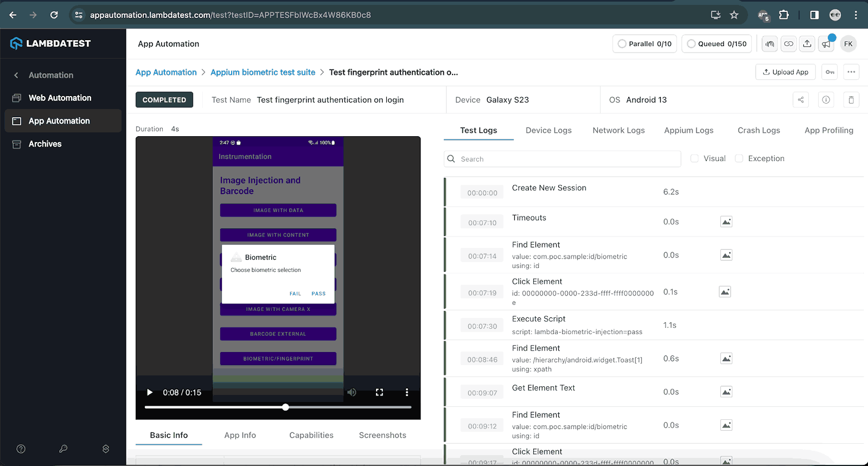Collapse the Automation sidebar back arrow
This screenshot has height=466, width=868.
[x=16, y=75]
